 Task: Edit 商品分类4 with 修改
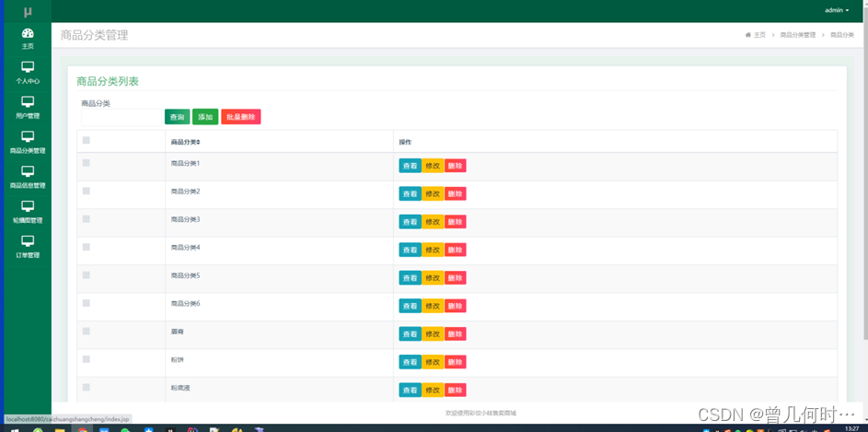pyautogui.click(x=433, y=250)
